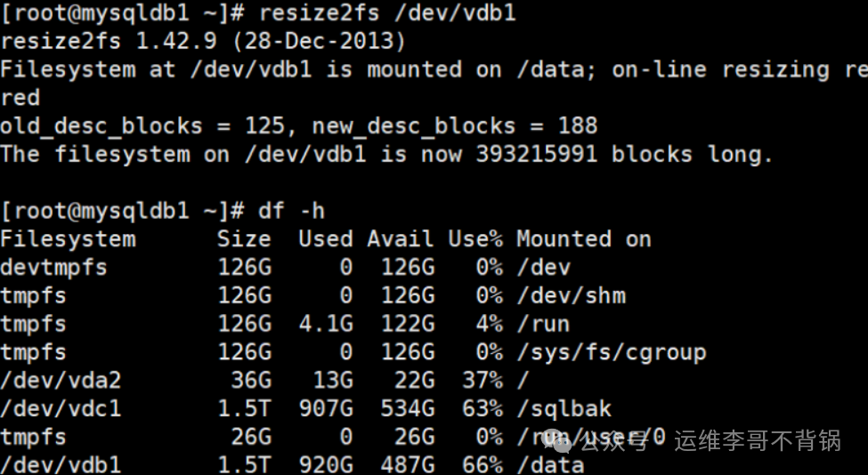Screen dimensions: 868x475
Task: Click the resize2fs version 1.42.9 line
Action: click(203, 42)
